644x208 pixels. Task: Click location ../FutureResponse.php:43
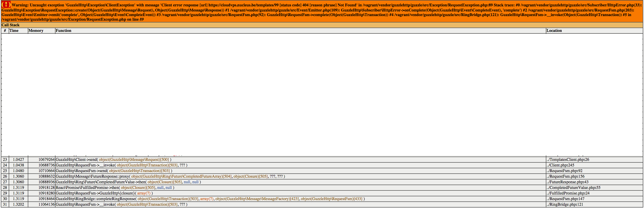(568, 182)
